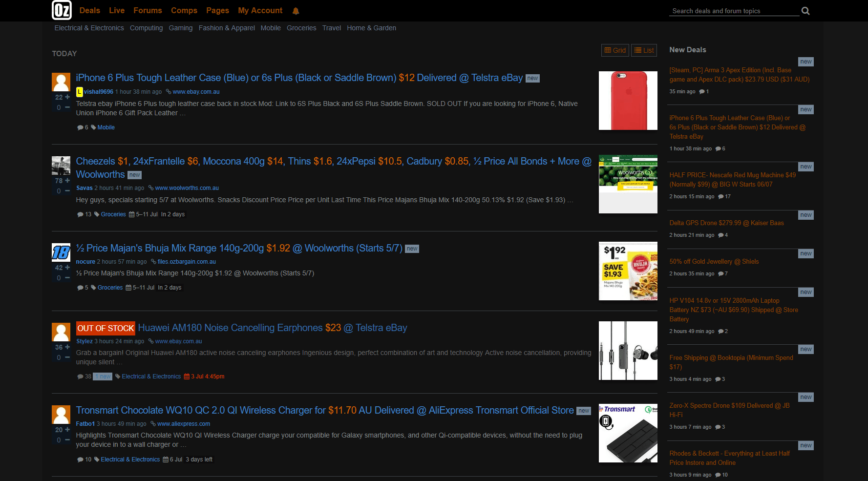The width and height of the screenshot is (868, 481).
Task: Upvote the Huawei AM180 Earphones deal
Action: point(67,347)
